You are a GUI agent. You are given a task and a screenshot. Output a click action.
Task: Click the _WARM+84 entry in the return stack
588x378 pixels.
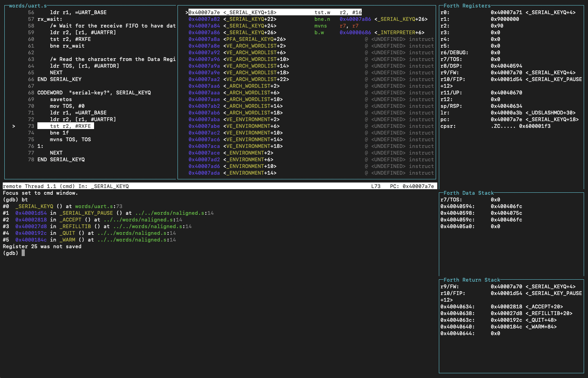[x=541, y=327]
